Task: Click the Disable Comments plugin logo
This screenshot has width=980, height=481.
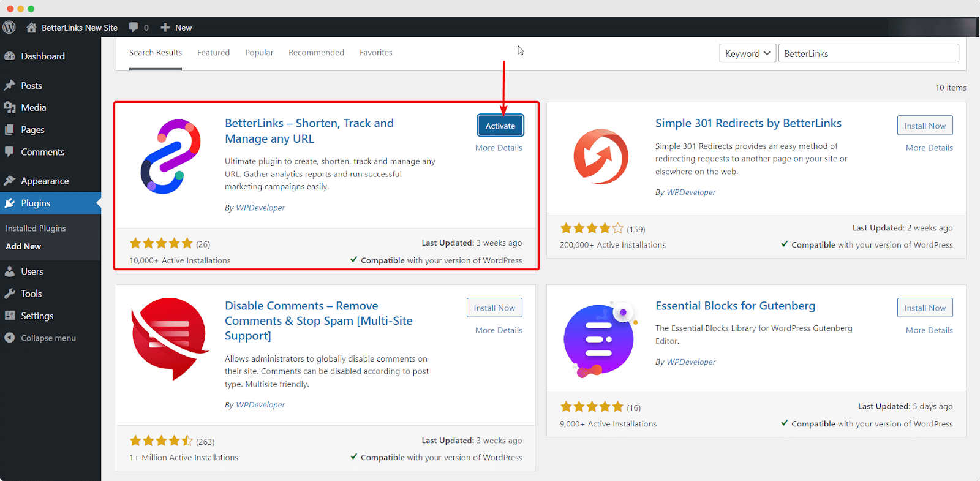Action: coord(170,339)
